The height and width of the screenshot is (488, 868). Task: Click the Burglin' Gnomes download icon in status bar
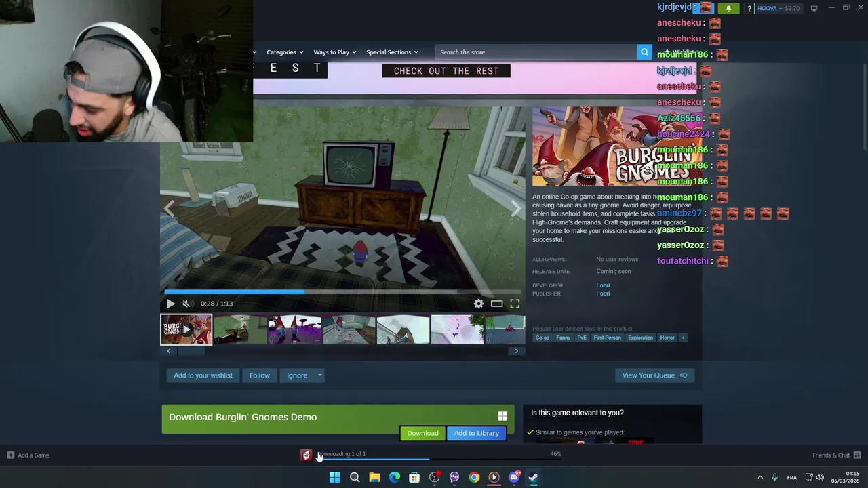pyautogui.click(x=307, y=455)
